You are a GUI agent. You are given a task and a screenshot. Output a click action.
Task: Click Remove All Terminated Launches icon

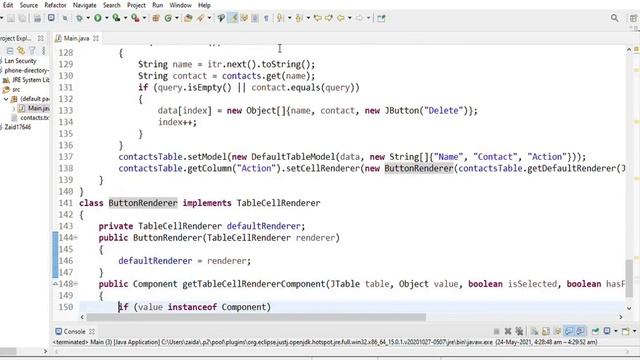point(520,331)
